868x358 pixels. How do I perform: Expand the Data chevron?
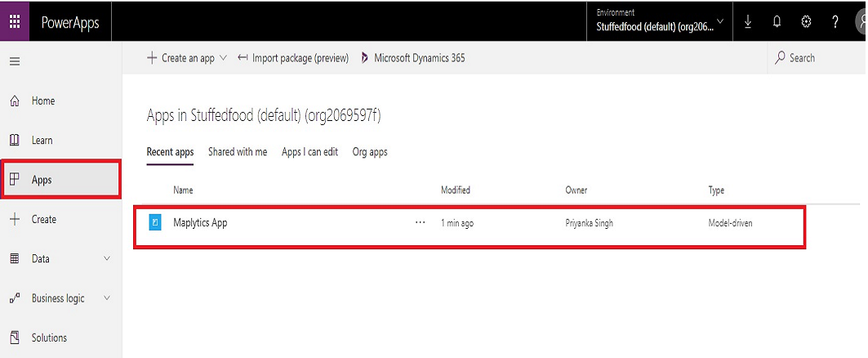tap(108, 259)
